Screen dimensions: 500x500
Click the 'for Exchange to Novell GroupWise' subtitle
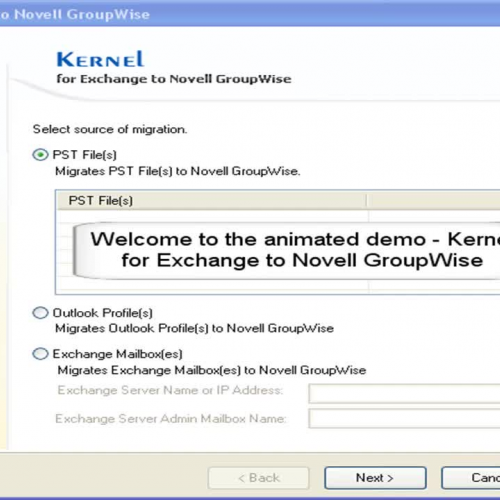pyautogui.click(x=174, y=79)
